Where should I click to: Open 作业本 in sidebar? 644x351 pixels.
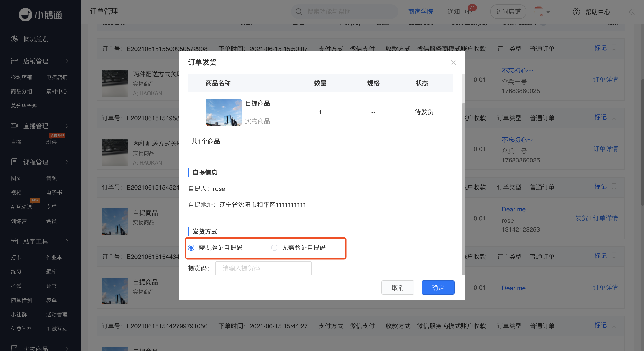click(54, 257)
